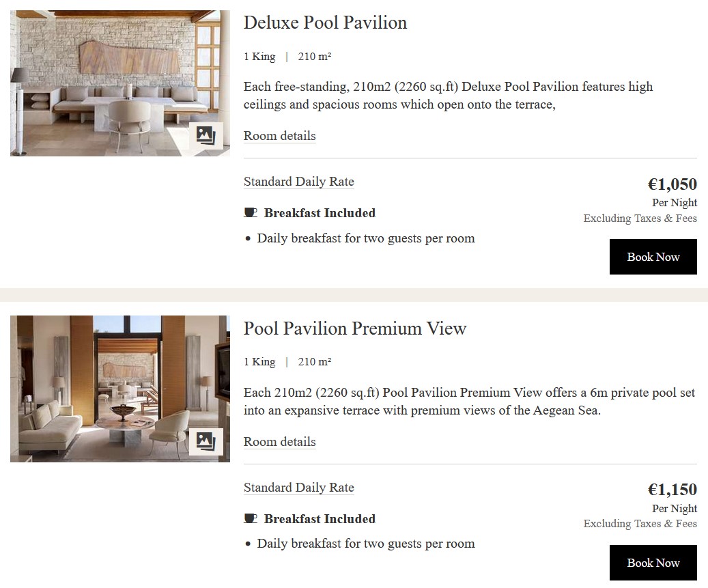Open photo gallery icon for Deluxe Pool Pavilion
708x588 pixels.
click(206, 135)
